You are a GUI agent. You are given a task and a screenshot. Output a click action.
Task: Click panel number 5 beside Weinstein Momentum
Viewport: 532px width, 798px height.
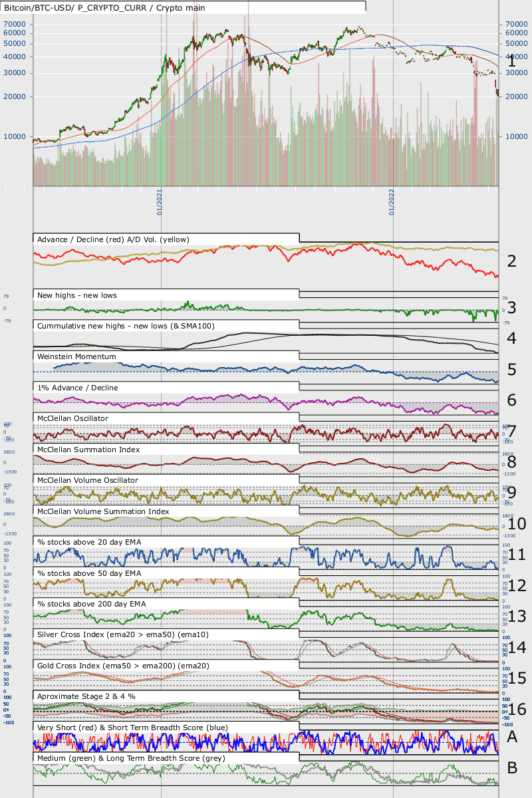pyautogui.click(x=512, y=369)
